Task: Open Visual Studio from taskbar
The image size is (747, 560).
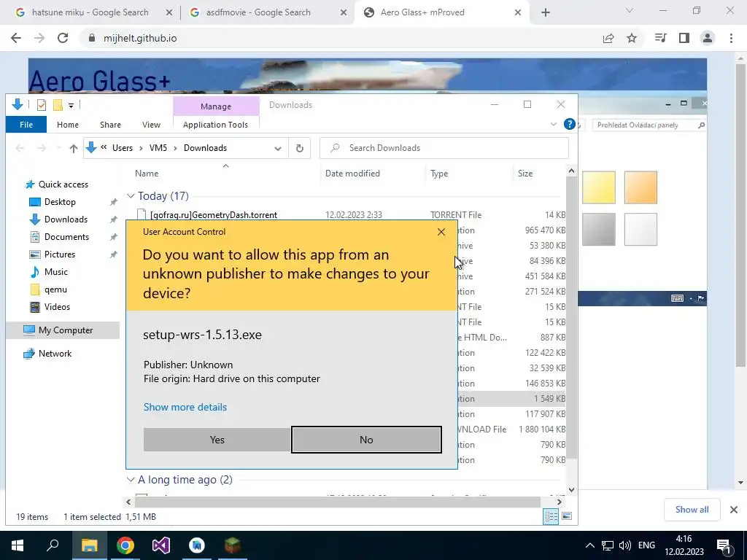Action: [161, 545]
